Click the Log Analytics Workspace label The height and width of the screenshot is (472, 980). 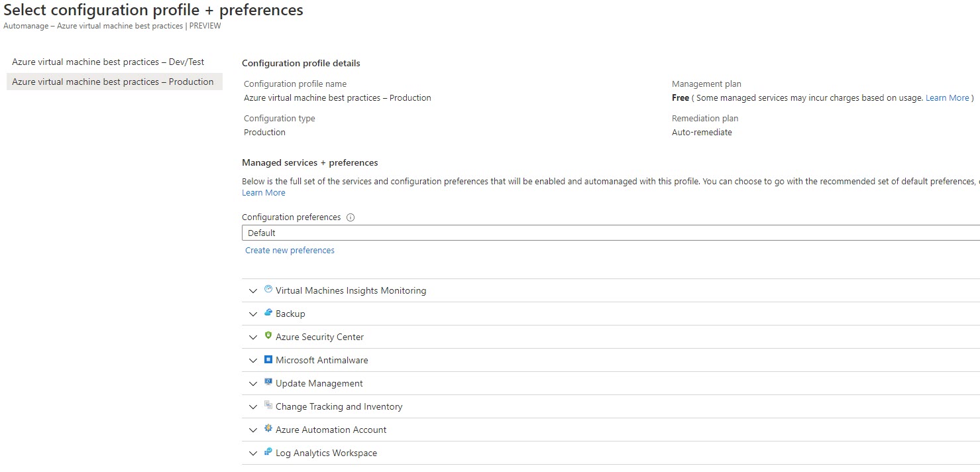[326, 453]
